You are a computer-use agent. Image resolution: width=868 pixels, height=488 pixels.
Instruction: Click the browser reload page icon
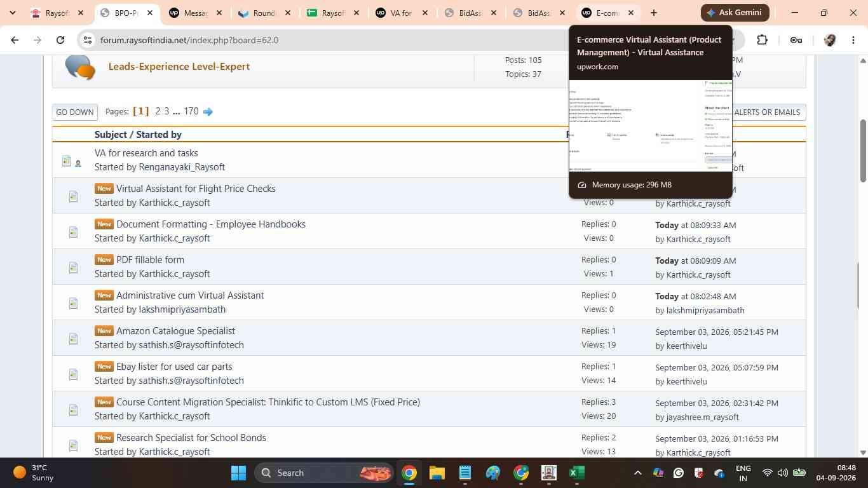pos(60,40)
